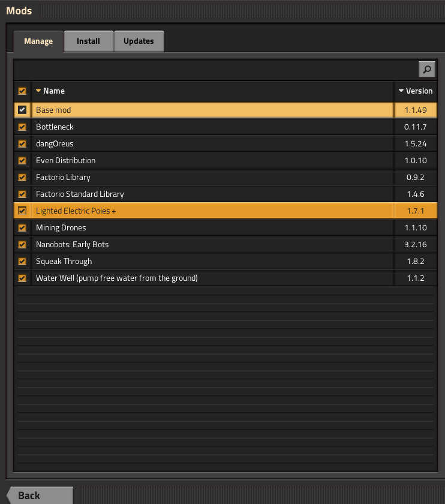This screenshot has height=504, width=445.
Task: Select the Mining Drones mod name
Action: tap(61, 227)
